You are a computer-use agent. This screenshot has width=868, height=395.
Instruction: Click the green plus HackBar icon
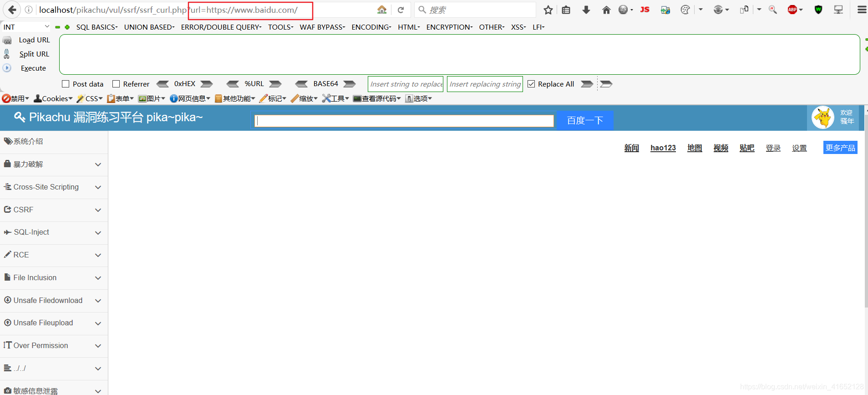(67, 27)
